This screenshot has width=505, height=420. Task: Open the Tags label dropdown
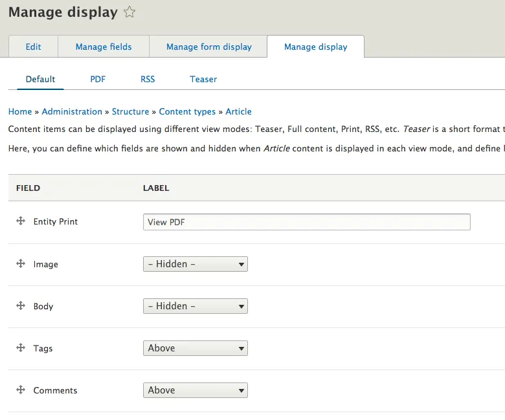(x=196, y=348)
